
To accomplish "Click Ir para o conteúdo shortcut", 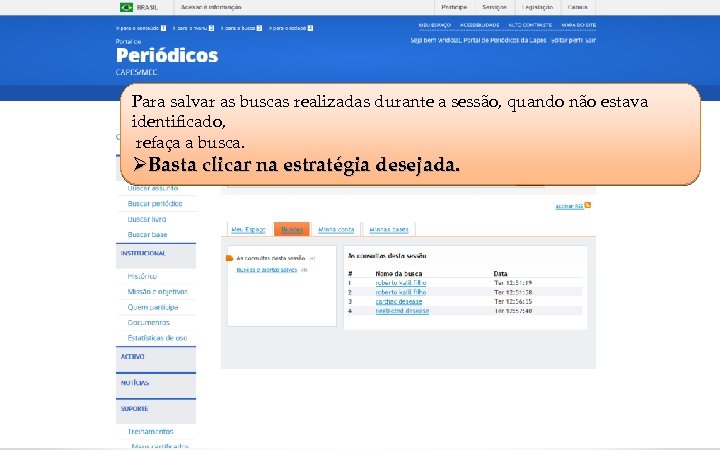I will point(141,28).
